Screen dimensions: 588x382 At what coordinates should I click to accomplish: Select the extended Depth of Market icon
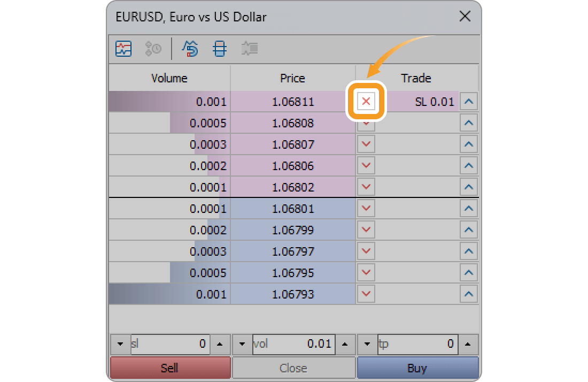[219, 48]
